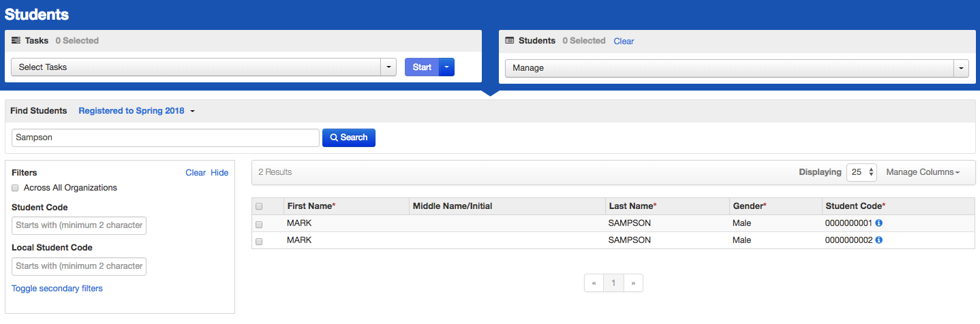
Task: Change the Displaying 25 results selector
Action: click(861, 172)
